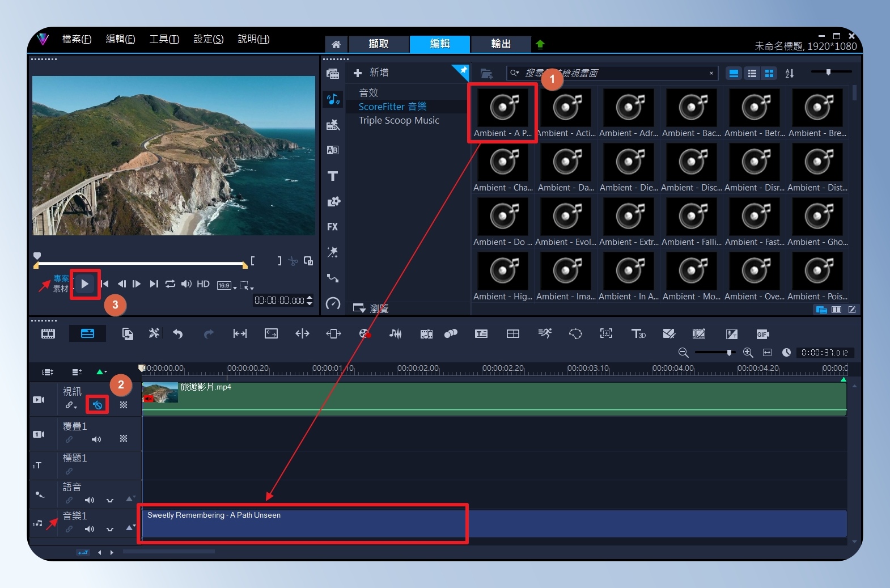Undo the last action
Viewport: 890px width, 588px height.
pos(178,334)
